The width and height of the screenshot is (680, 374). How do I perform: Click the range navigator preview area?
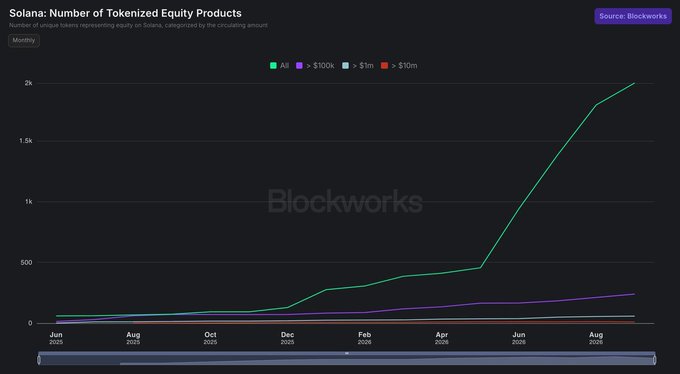coord(347,360)
